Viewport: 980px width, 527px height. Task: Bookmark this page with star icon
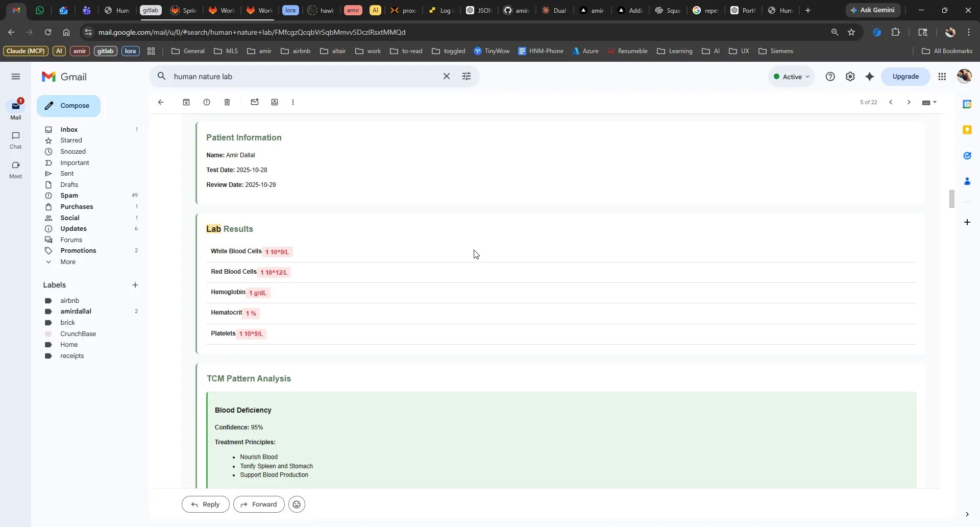851,32
